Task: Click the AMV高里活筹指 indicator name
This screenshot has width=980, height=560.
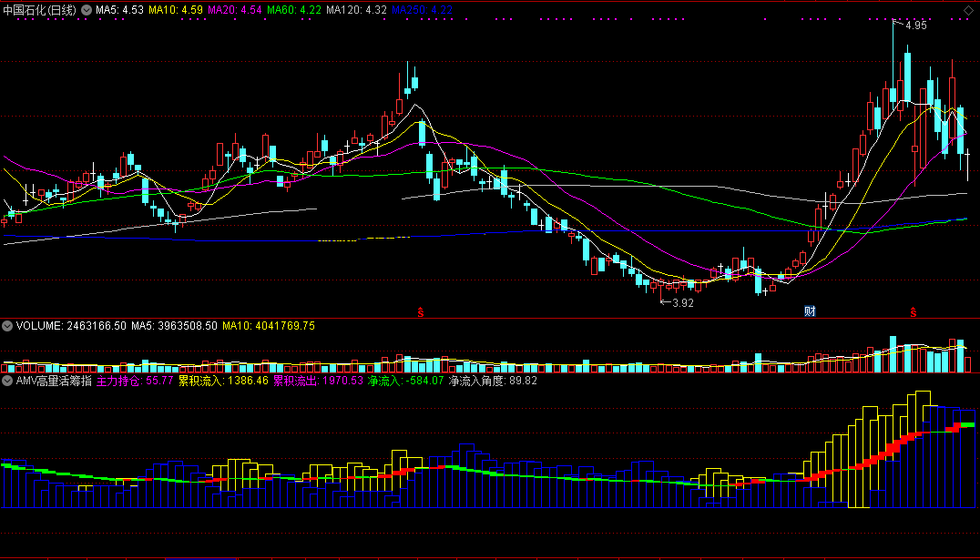Action: click(x=54, y=380)
